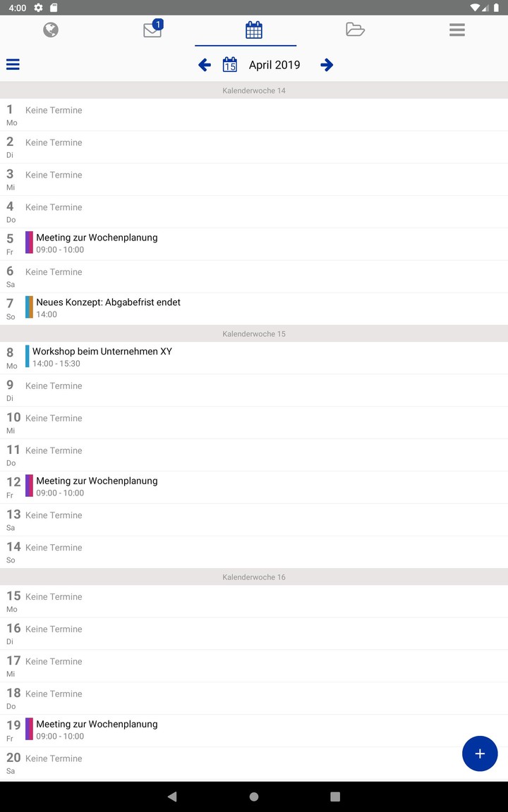Viewport: 508px width, 812px height.
Task: Open the mail inbox tab
Action: click(x=152, y=30)
